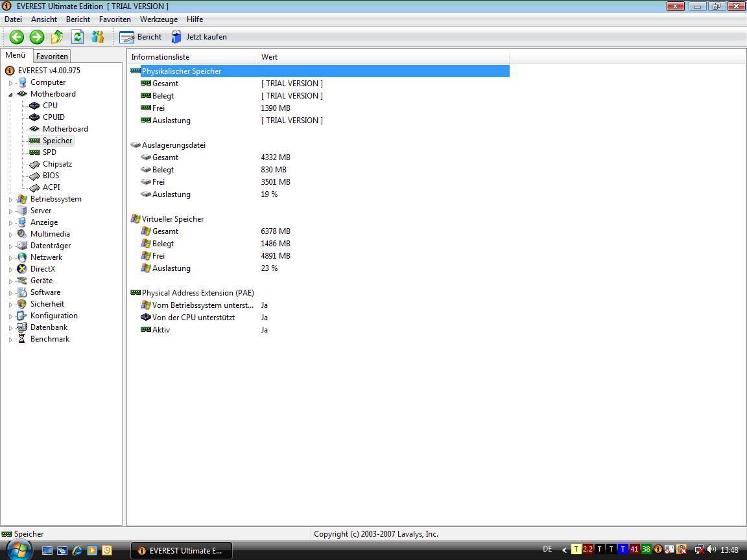Select the CPU chip icon in tree
This screenshot has height=560, width=747.
tap(34, 106)
